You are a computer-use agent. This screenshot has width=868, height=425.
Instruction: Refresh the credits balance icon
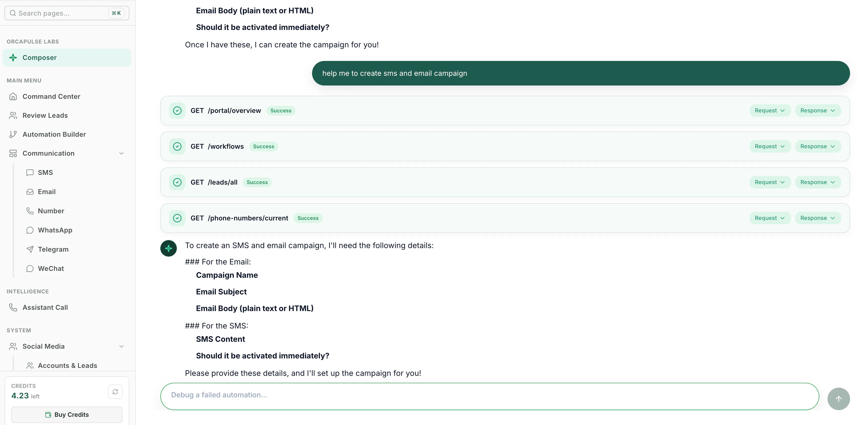115,392
